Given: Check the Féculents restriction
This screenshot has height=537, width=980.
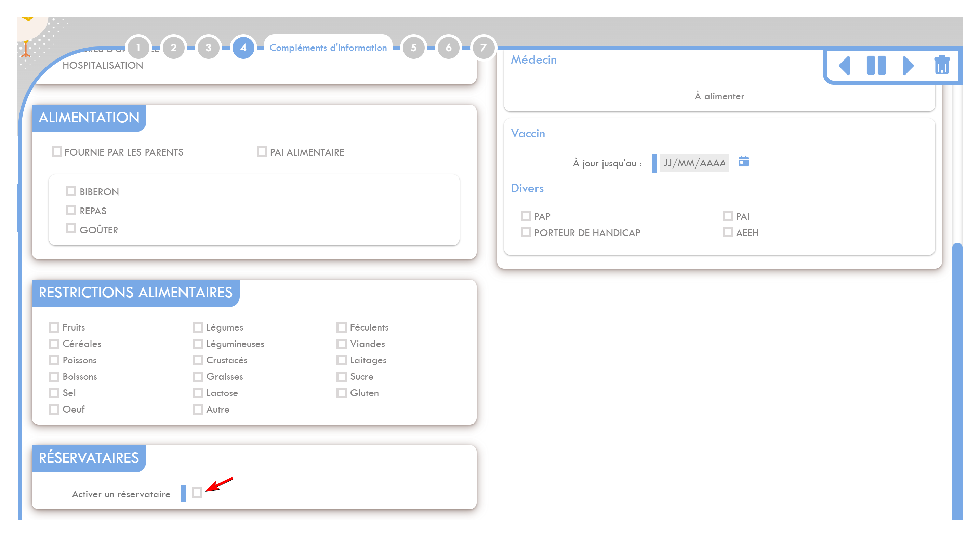Looking at the screenshot, I should point(342,327).
